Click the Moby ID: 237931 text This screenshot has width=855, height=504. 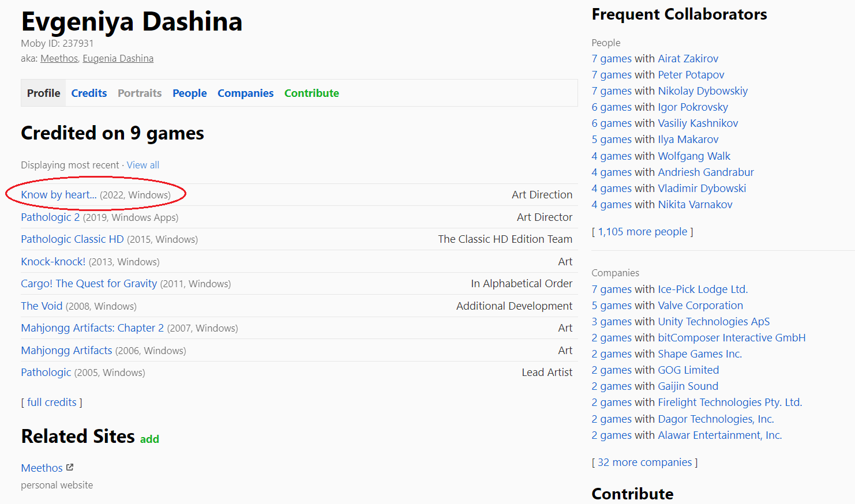click(x=57, y=43)
